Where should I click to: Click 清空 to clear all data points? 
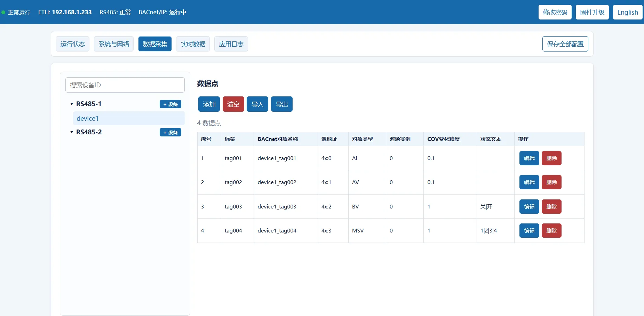coord(233,104)
